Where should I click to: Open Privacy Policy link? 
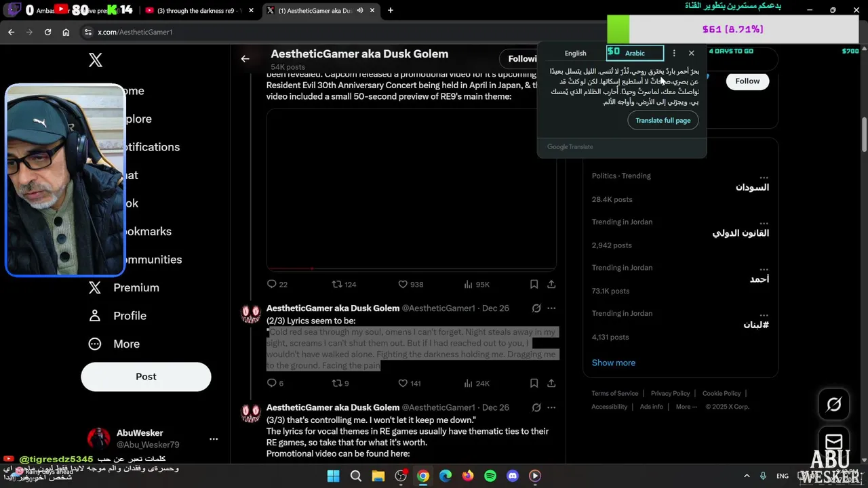point(670,393)
